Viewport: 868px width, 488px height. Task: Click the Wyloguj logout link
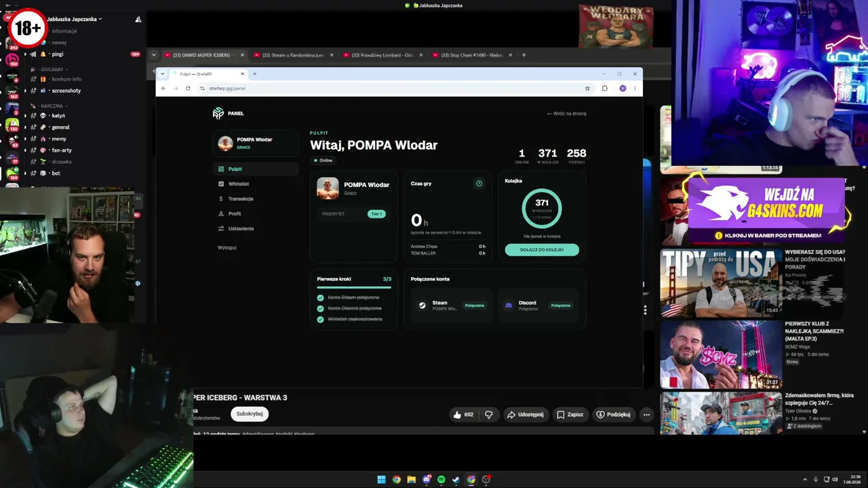tap(227, 247)
